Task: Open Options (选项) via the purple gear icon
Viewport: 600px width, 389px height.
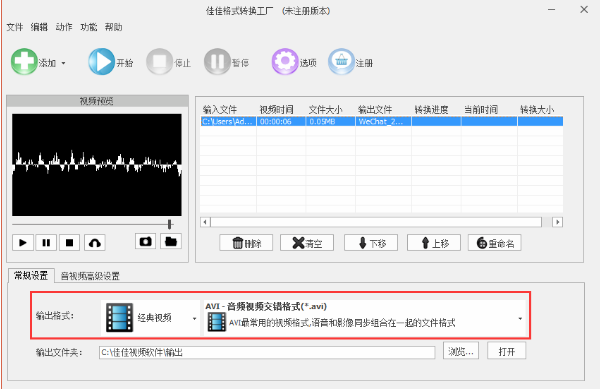Action: (x=285, y=62)
